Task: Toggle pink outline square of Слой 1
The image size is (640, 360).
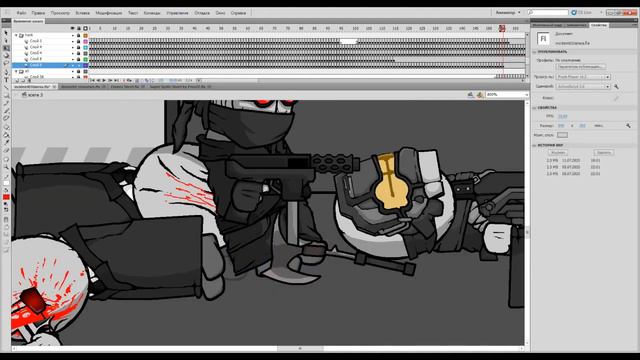Action: click(85, 41)
